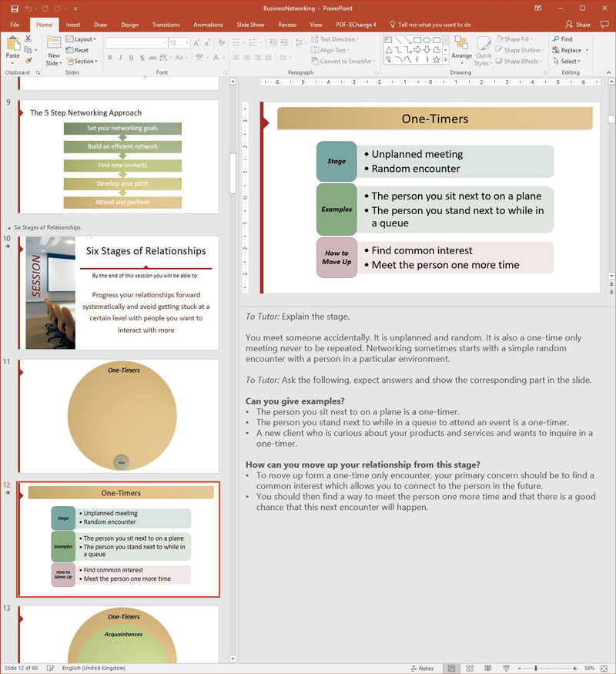Toggle Underline formatting
The height and width of the screenshot is (674, 616).
click(x=131, y=58)
